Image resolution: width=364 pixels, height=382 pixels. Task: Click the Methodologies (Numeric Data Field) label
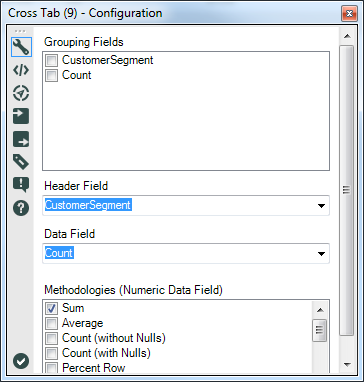[133, 290]
